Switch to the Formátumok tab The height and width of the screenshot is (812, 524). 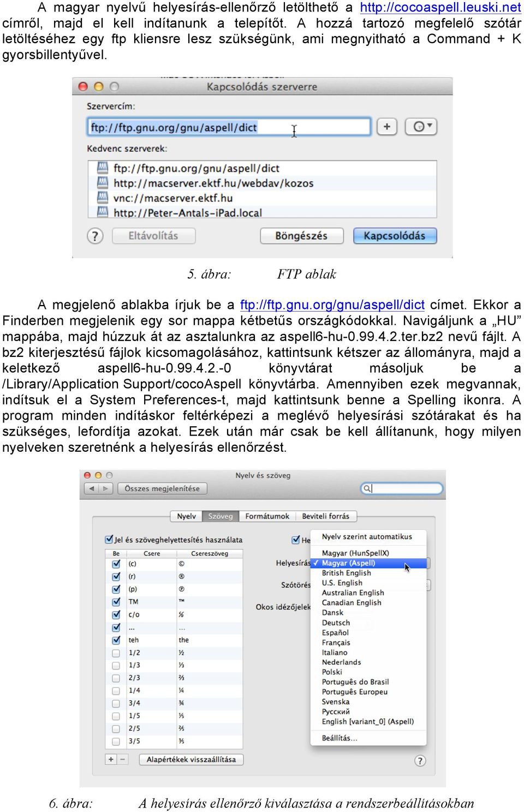coord(267,516)
